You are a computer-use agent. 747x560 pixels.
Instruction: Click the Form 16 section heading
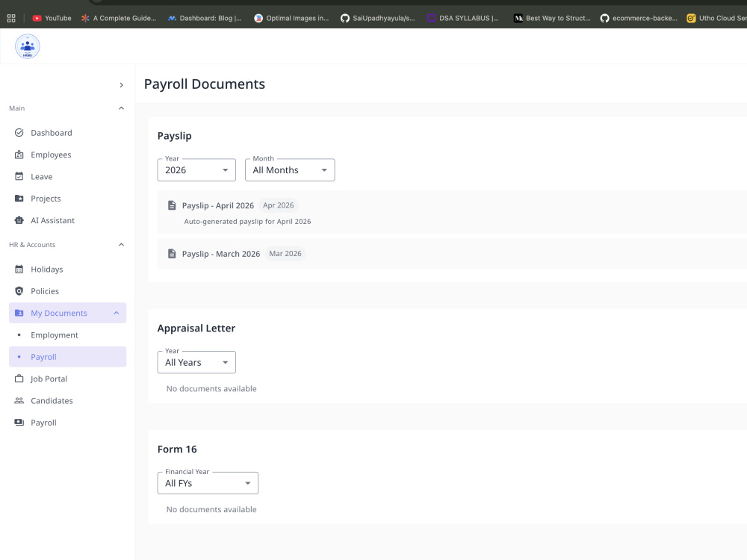177,449
